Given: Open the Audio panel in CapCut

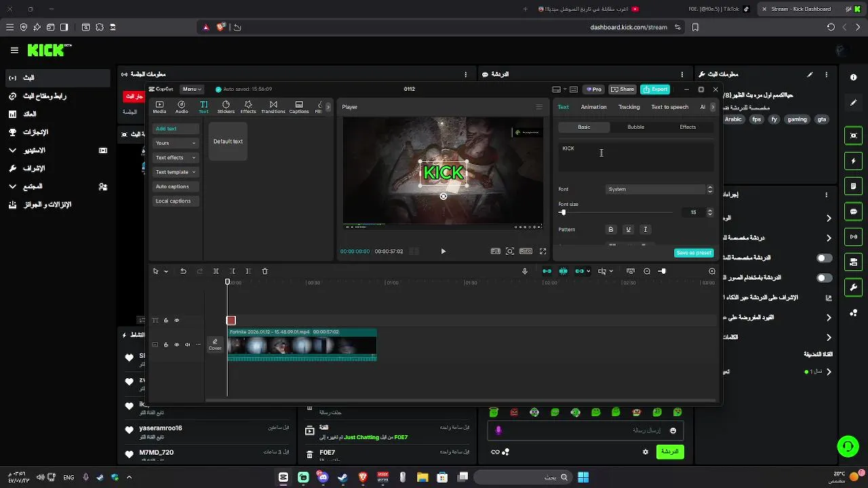Looking at the screenshot, I should coord(182,107).
